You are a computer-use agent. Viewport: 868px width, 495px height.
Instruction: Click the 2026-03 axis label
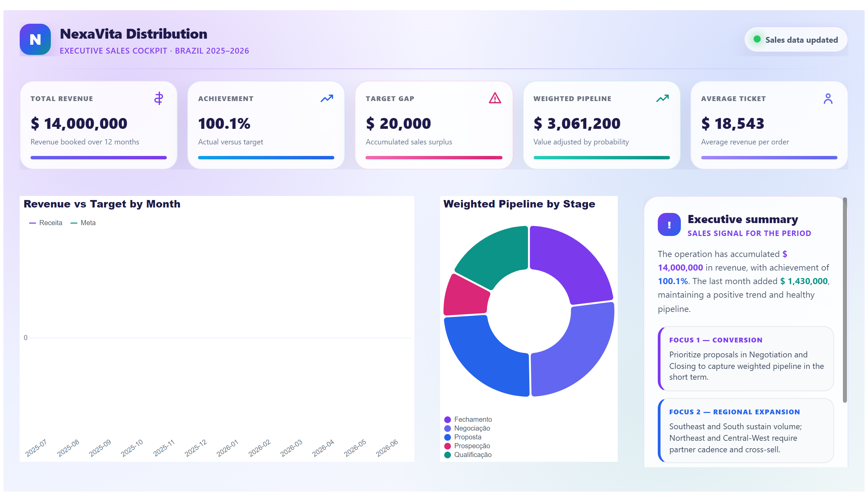point(291,448)
